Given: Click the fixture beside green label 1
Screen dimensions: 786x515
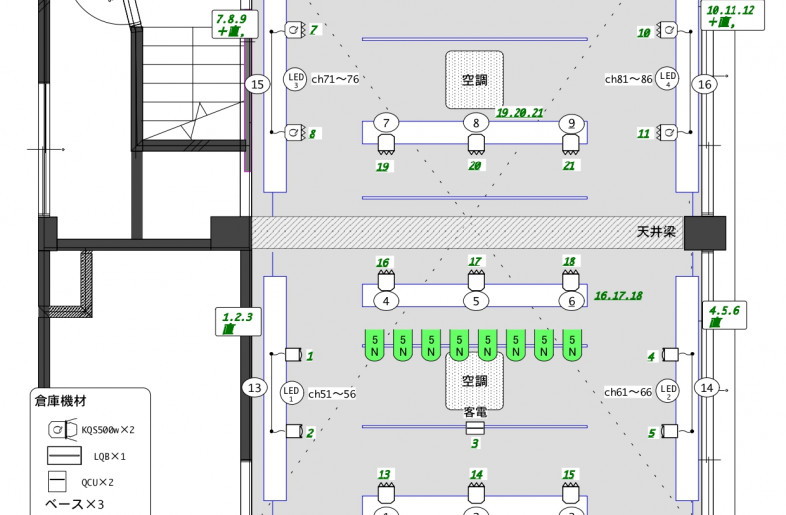Looking at the screenshot, I should (294, 355).
